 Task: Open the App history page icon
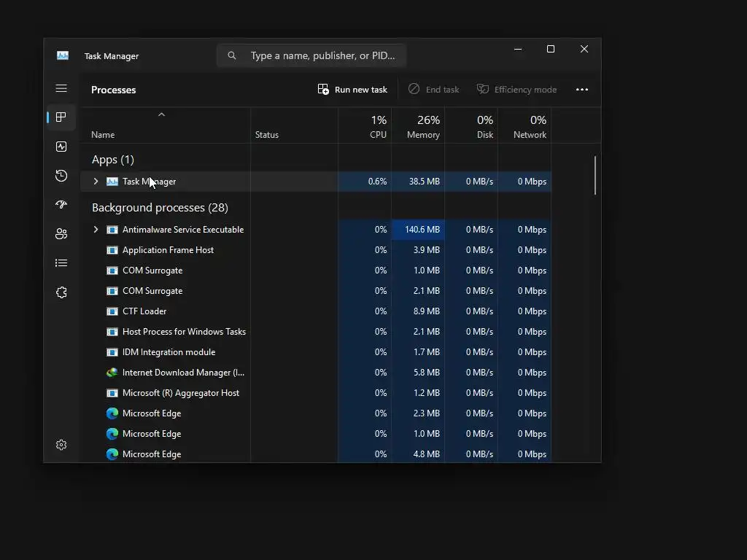[x=61, y=176]
